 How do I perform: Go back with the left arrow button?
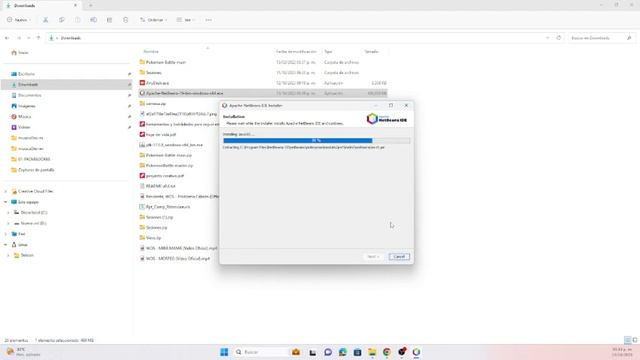point(7,38)
